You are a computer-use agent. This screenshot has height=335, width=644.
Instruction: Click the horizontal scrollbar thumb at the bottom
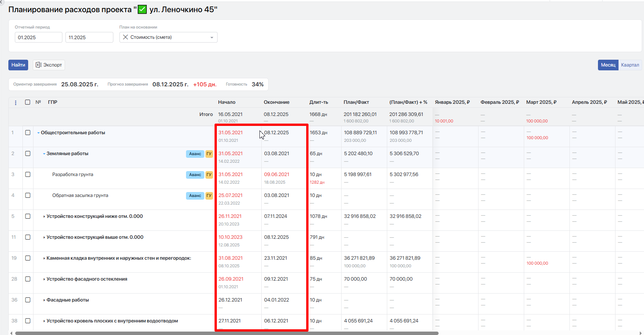pyautogui.click(x=226, y=333)
